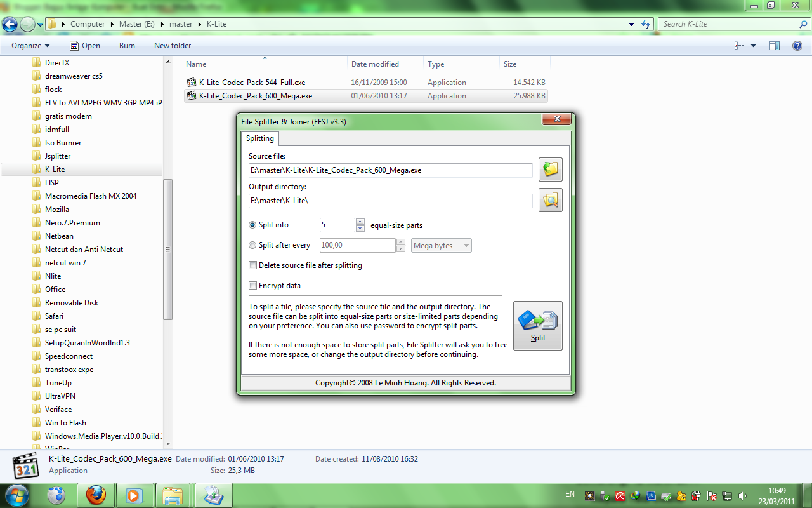Screen dimensions: 812x508
Task: Change your view icon in Explorer toolbar
Action: (739, 46)
